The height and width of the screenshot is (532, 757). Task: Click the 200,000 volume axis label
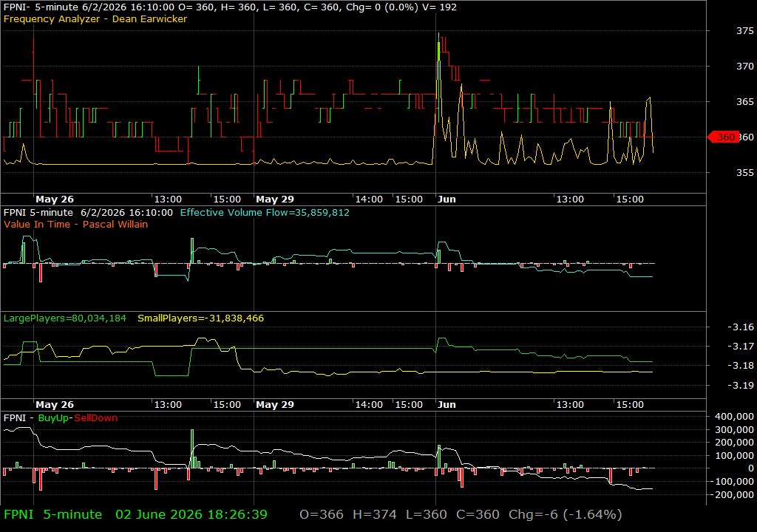coord(734,442)
